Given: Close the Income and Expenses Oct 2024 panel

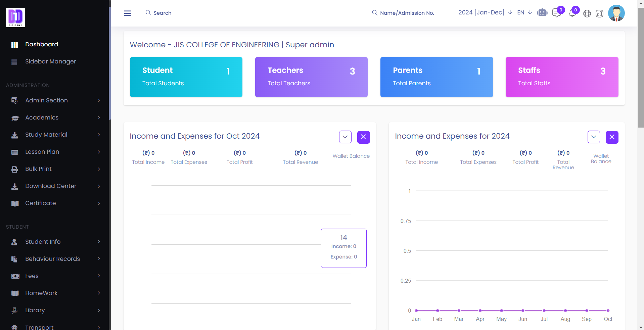Looking at the screenshot, I should point(363,137).
